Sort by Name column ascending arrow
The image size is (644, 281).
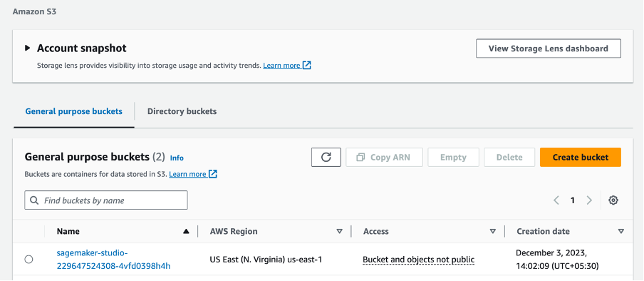pyautogui.click(x=186, y=231)
